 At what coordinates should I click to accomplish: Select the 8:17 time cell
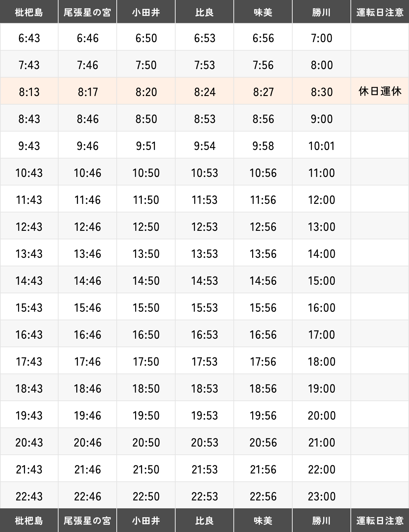click(x=87, y=92)
